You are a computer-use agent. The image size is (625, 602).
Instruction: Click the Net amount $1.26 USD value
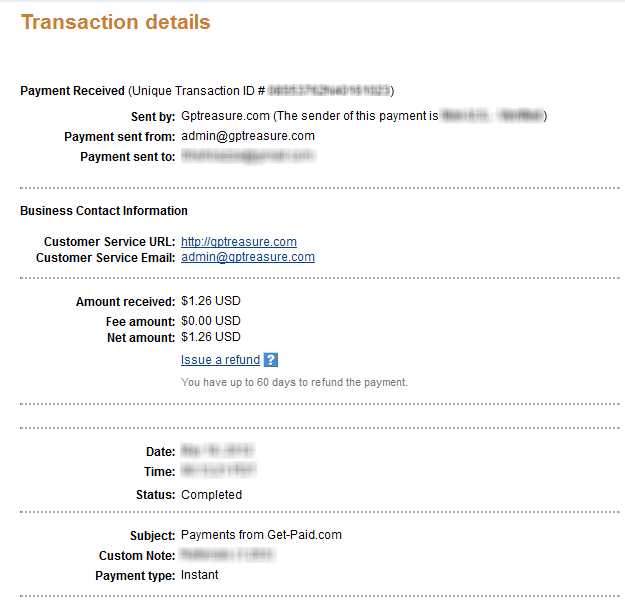click(x=210, y=337)
